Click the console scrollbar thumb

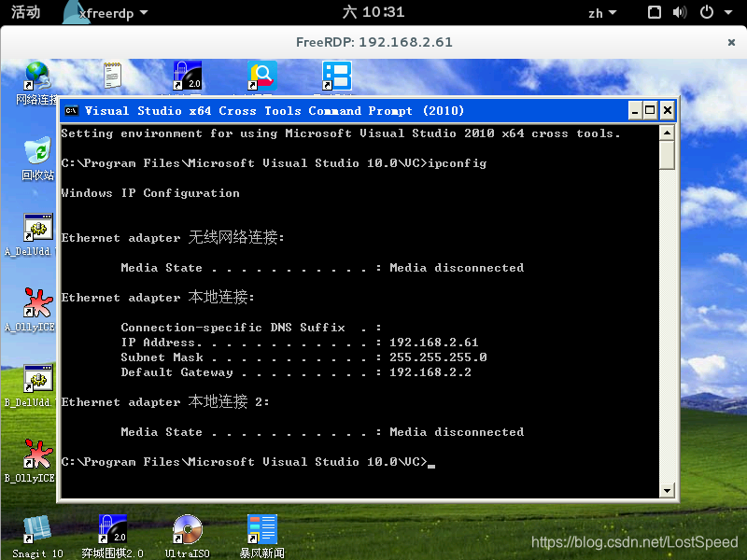[667, 155]
